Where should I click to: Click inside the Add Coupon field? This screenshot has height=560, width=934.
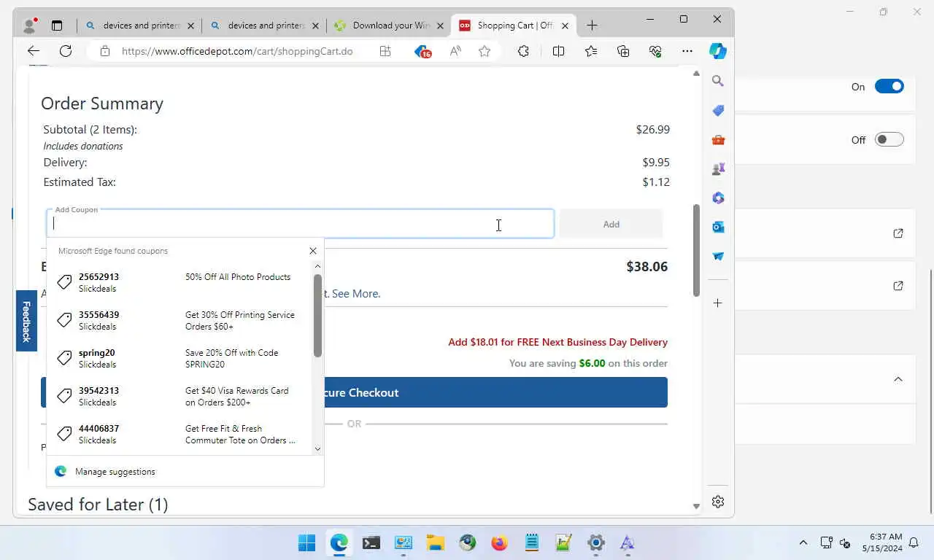point(300,224)
